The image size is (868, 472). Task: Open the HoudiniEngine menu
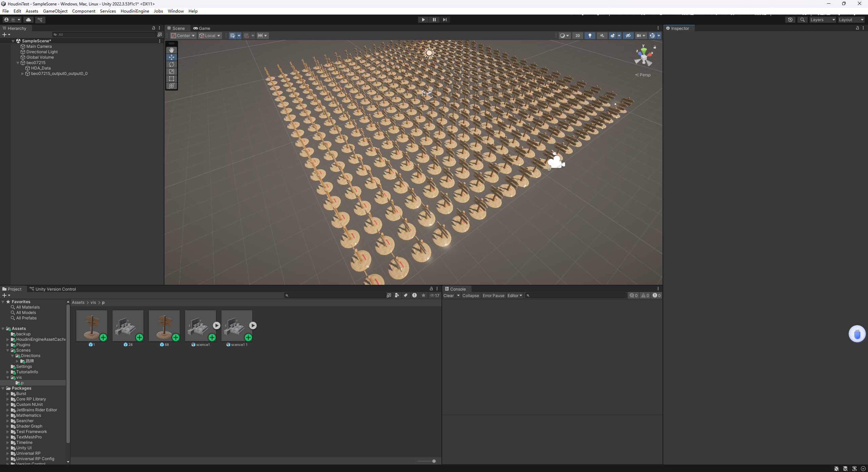click(x=135, y=11)
